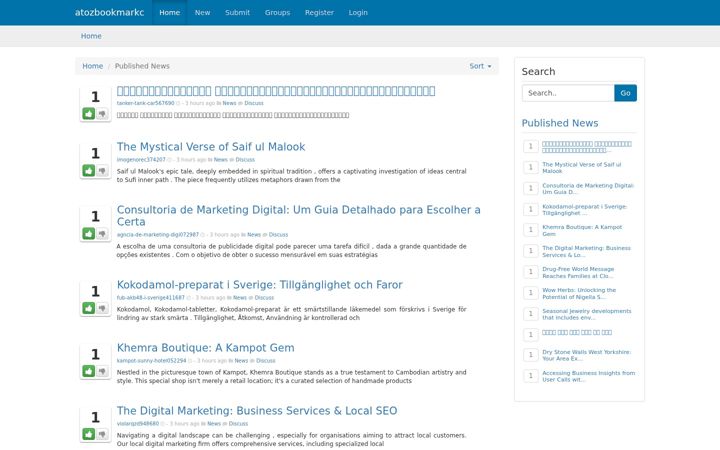This screenshot has height=450, width=720.
Task: Open The Digital Marketing: Business Services & Local SEO
Action: click(257, 411)
